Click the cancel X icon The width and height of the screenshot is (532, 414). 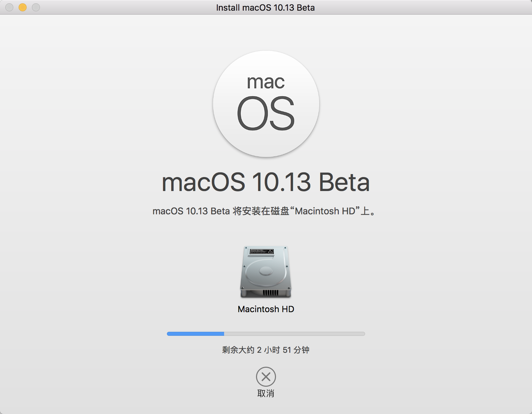point(266,377)
